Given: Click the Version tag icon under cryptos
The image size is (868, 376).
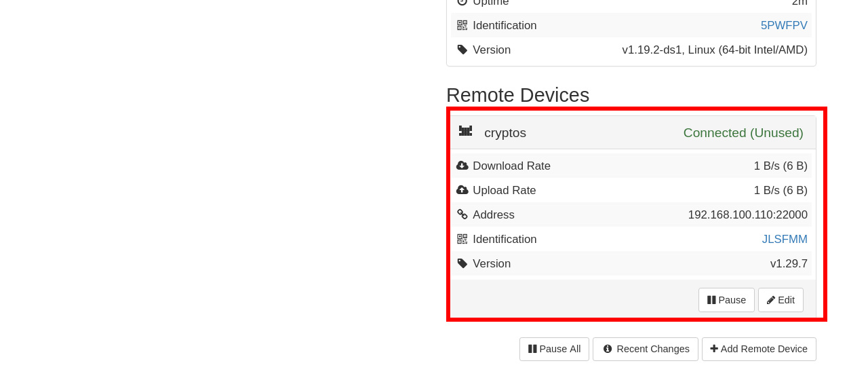Looking at the screenshot, I should click(x=462, y=263).
